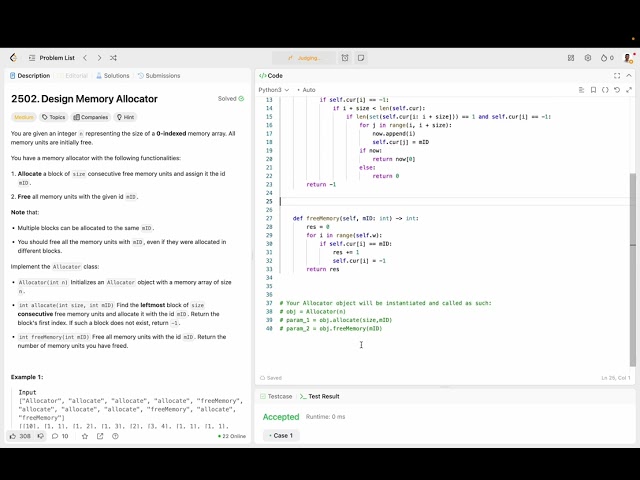Viewport: 640px width, 480px height.
Task: Toggle fullscreen for the Code panel
Action: [x=617, y=76]
